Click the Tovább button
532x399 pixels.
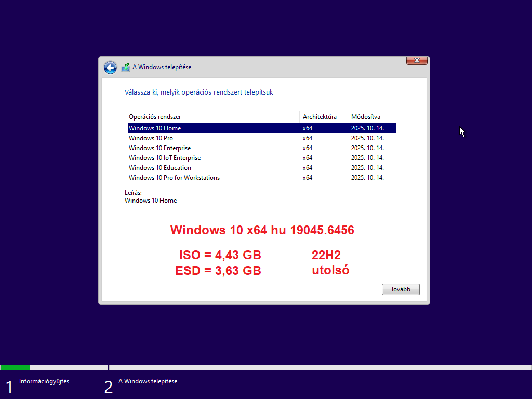[x=401, y=289]
